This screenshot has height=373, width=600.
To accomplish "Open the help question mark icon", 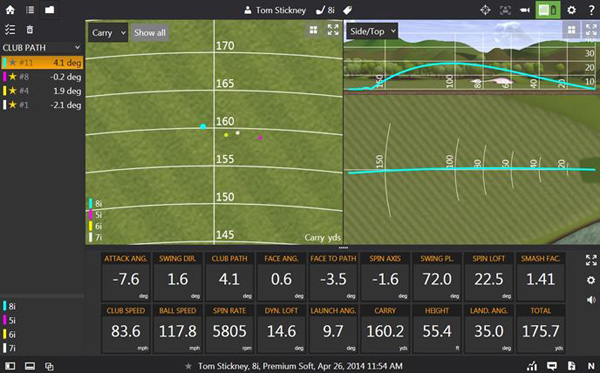I will (x=592, y=10).
